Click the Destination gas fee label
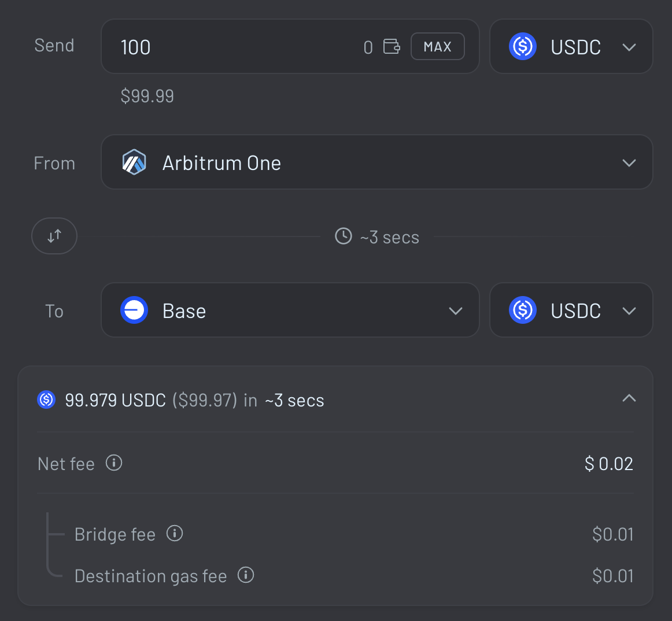Viewport: 672px width, 621px height. pyautogui.click(x=150, y=576)
